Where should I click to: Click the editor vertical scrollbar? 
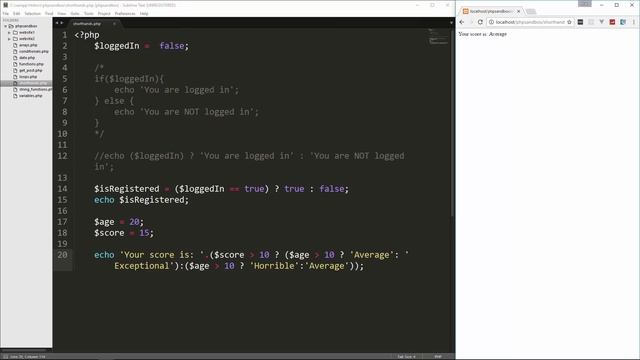(x=452, y=122)
